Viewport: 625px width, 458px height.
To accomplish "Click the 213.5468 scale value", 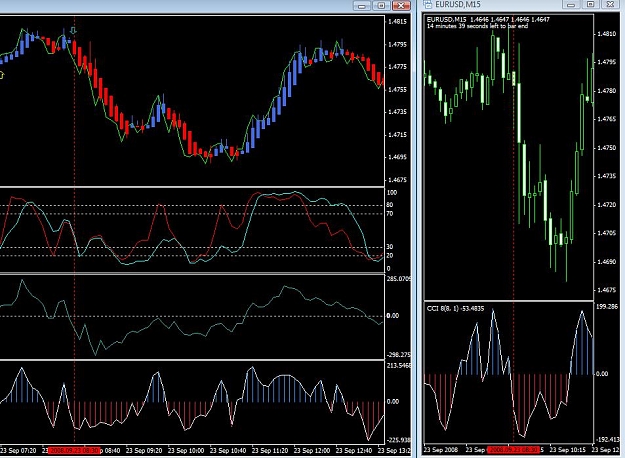I will (x=398, y=366).
